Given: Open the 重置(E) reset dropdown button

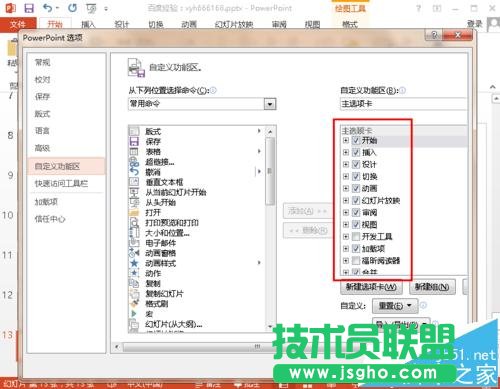Looking at the screenshot, I should click(395, 305).
